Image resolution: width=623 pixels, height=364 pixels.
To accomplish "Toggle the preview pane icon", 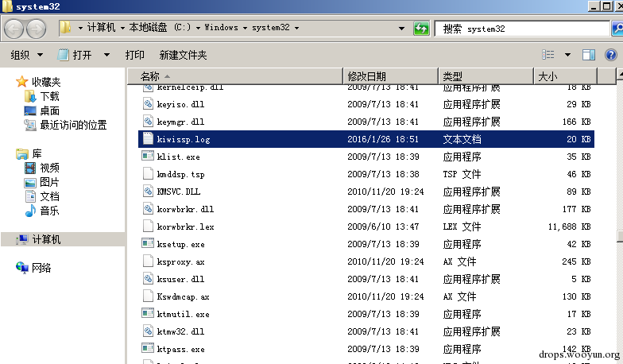I will coord(588,55).
